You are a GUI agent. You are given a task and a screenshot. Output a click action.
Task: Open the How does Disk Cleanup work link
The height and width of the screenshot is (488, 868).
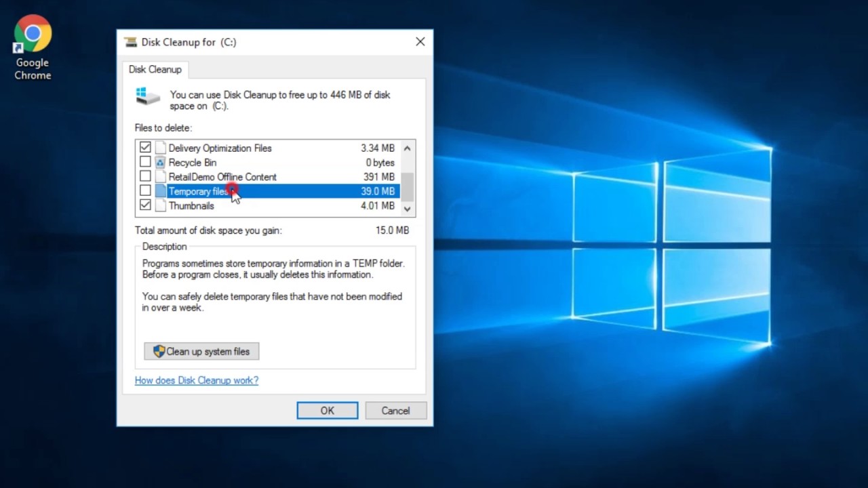coord(197,380)
